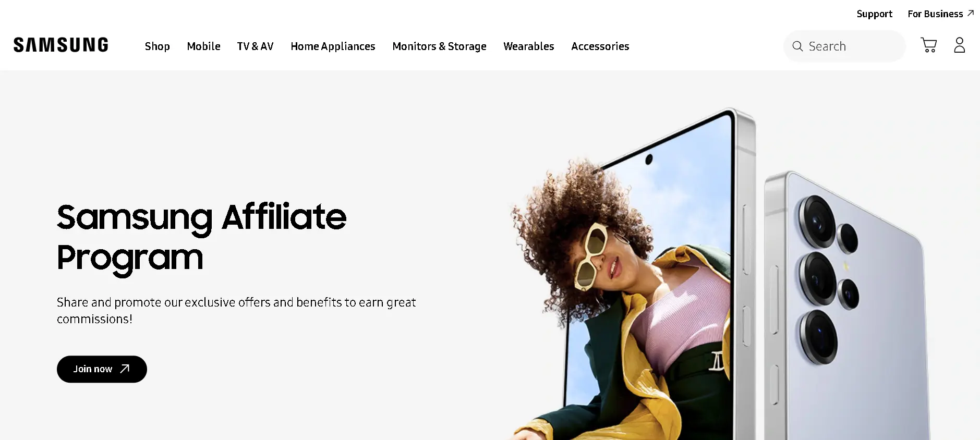Click the magnifying glass search icon
The width and height of the screenshot is (980, 440).
click(797, 46)
